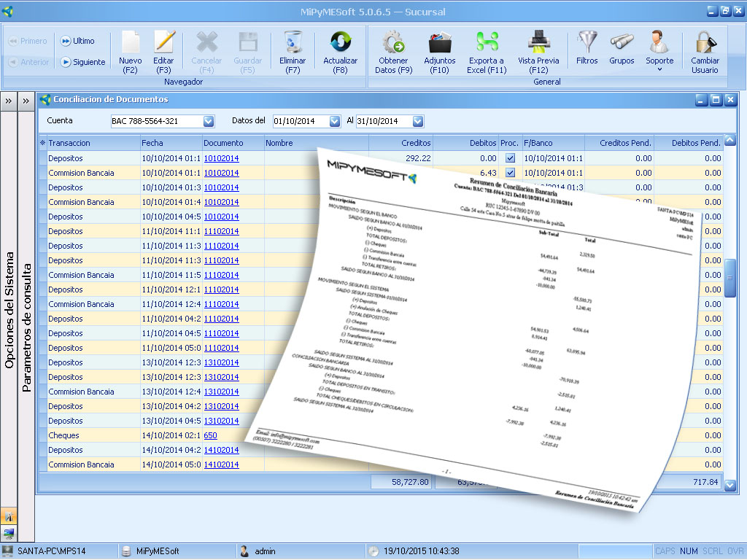The height and width of the screenshot is (560, 747).
Task: Go to Siguiente record
Action: pos(82,62)
